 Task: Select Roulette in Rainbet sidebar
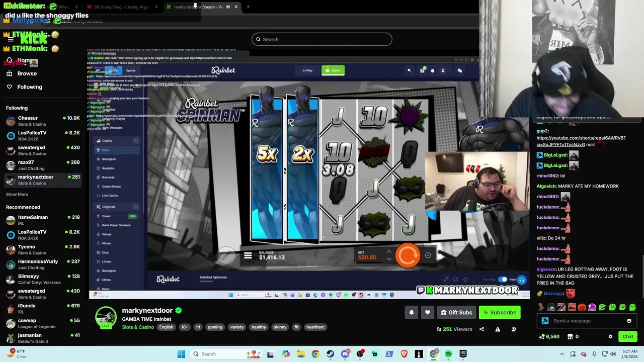pos(108,168)
